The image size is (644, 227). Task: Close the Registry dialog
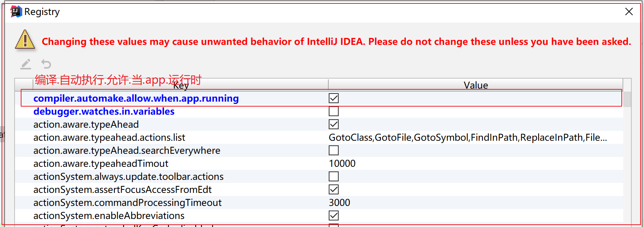tap(629, 12)
